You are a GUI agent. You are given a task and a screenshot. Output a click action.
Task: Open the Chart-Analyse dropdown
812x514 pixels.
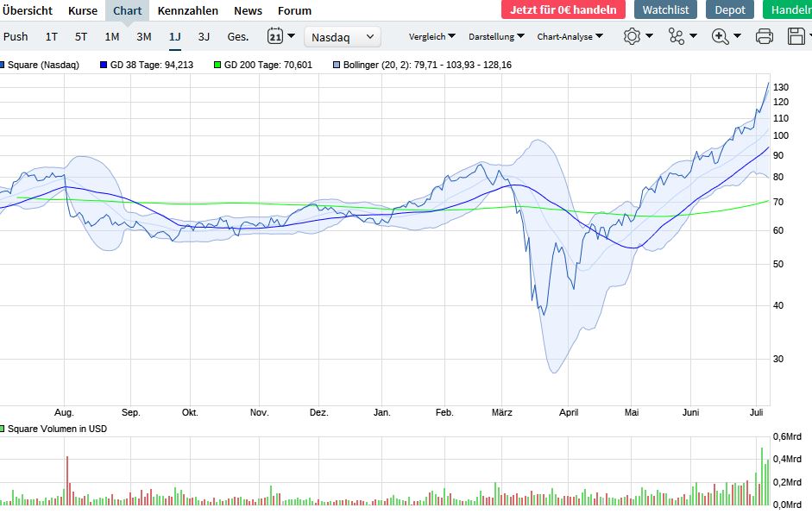coord(570,36)
